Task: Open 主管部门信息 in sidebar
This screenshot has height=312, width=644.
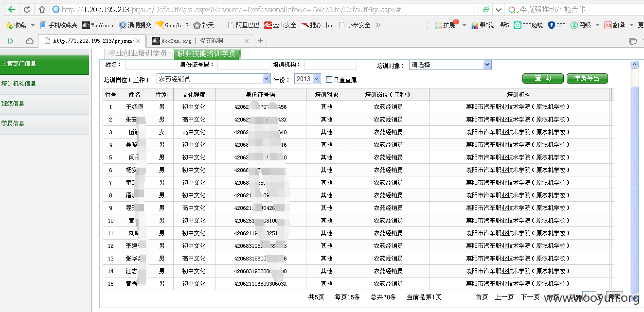Action: (44, 64)
